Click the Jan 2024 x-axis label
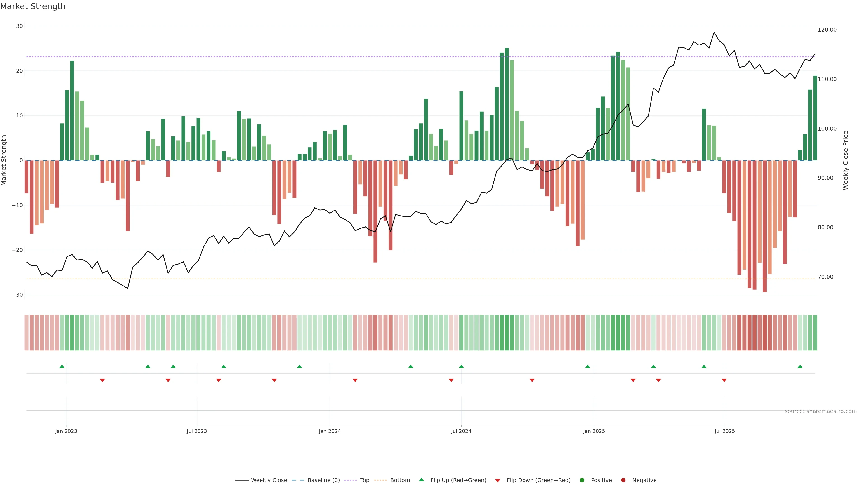 point(330,431)
